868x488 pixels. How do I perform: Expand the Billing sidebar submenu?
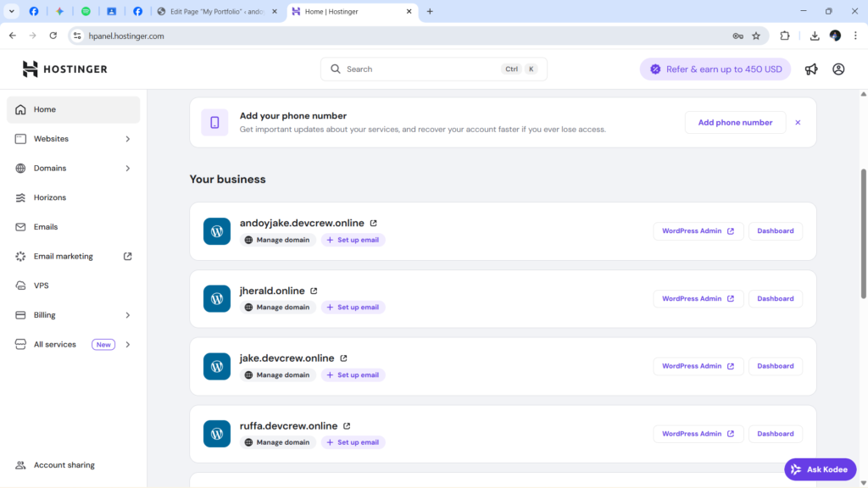(128, 315)
